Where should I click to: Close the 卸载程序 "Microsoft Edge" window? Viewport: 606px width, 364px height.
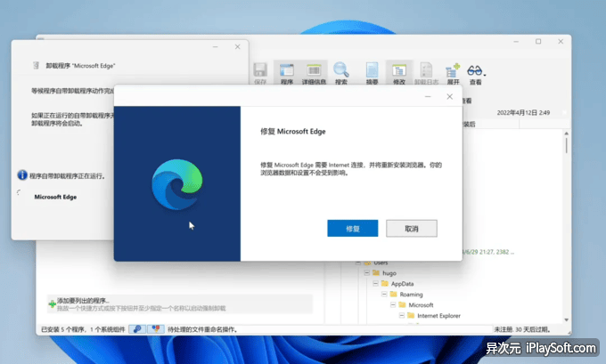click(x=237, y=46)
